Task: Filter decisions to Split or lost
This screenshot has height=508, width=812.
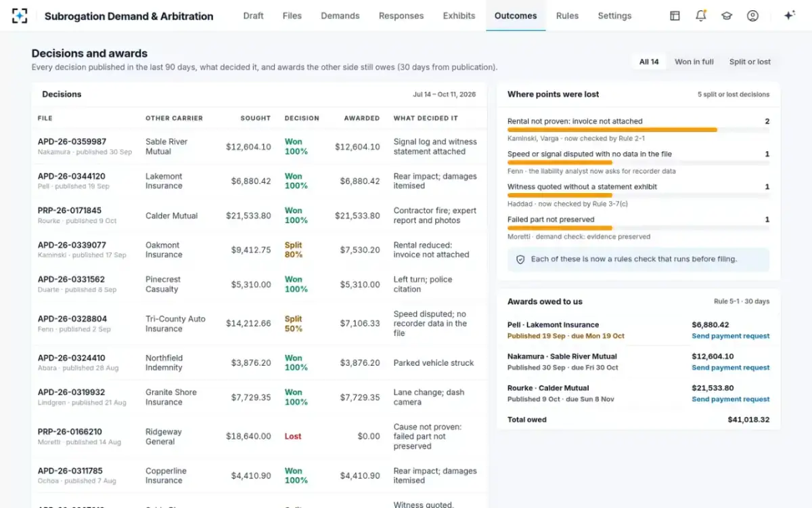Action: coord(750,62)
